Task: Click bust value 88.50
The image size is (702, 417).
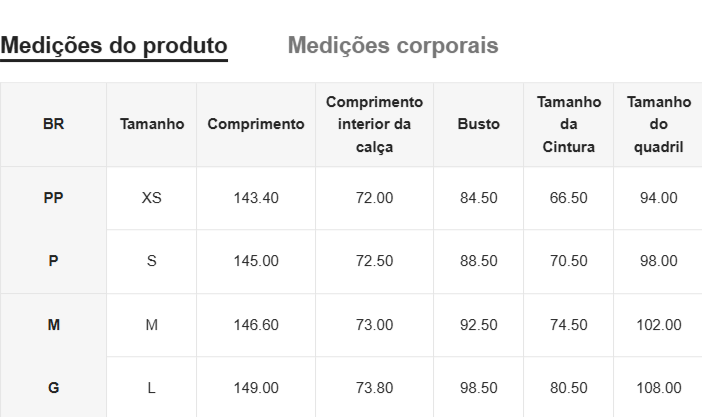Action: coord(478,261)
